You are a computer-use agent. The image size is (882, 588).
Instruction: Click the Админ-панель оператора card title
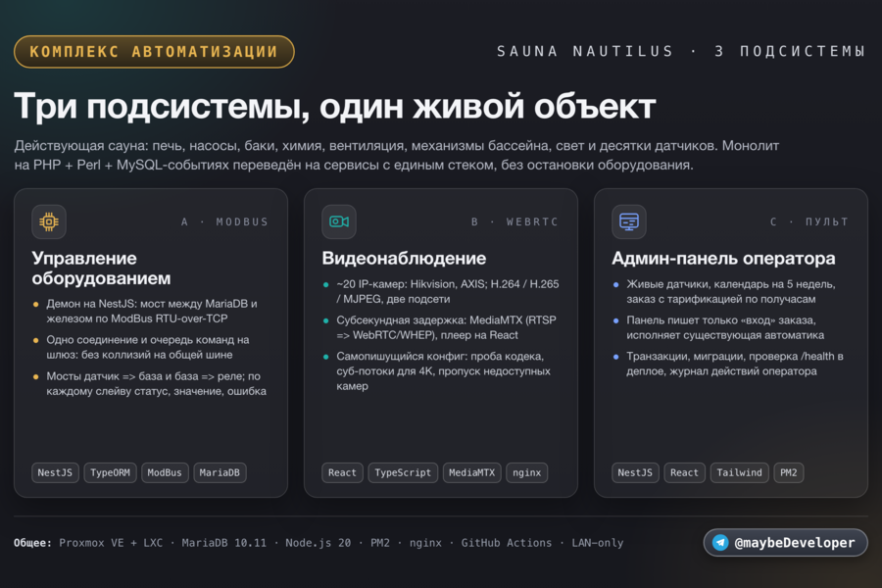click(x=723, y=259)
